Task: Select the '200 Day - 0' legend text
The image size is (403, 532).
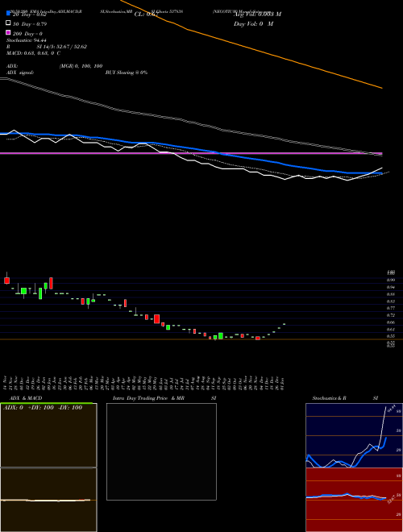Action: tap(27, 34)
